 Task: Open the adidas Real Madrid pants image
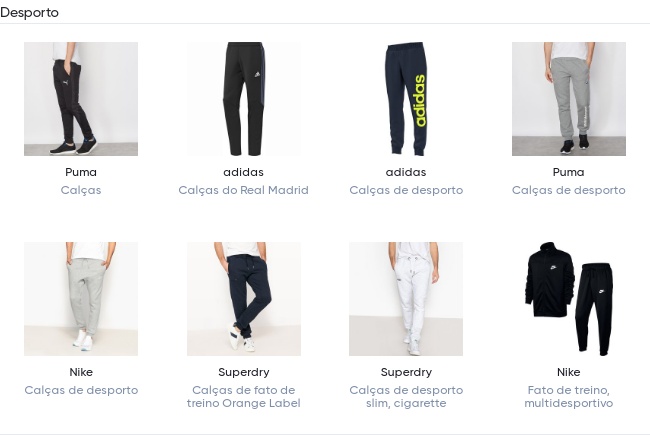pos(244,99)
